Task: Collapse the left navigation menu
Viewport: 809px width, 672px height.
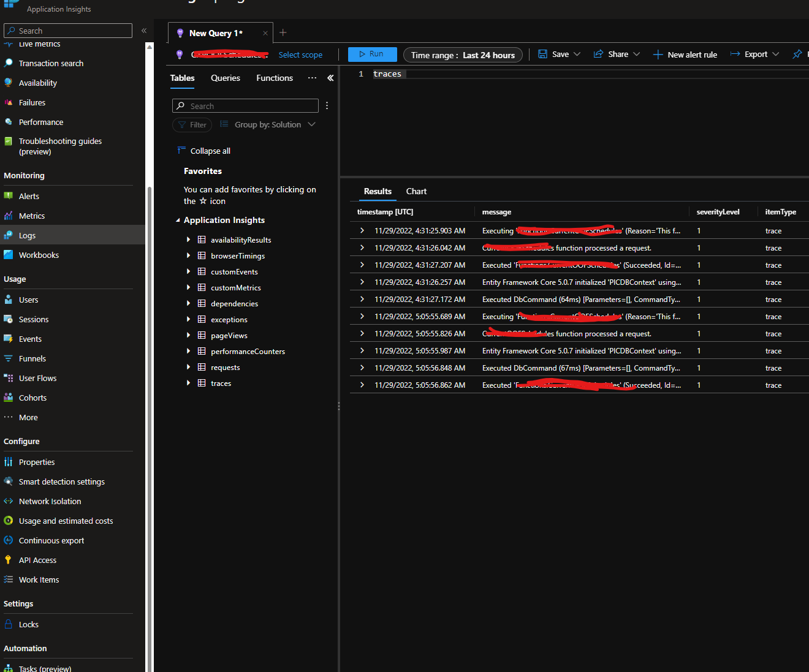Action: (144, 31)
